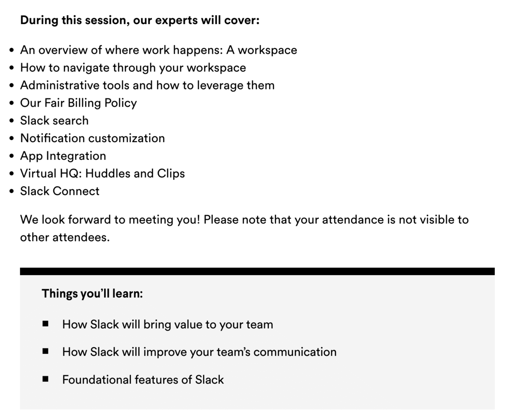
Task: Select "How to navigate through your workspace" line
Action: click(x=133, y=68)
